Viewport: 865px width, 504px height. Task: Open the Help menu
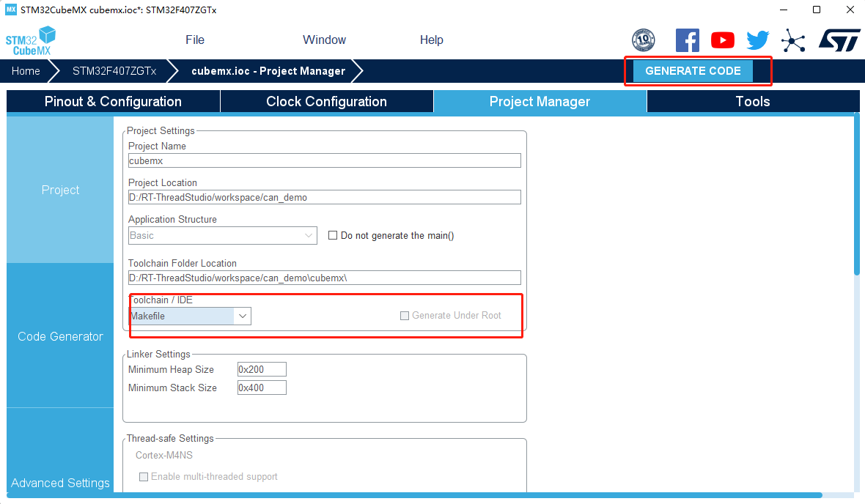point(431,40)
